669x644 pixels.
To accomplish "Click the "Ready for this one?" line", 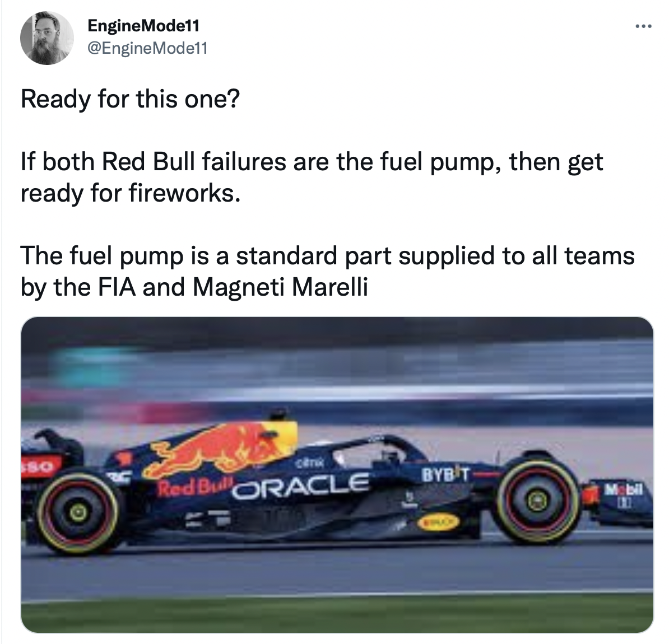I will (x=130, y=99).
